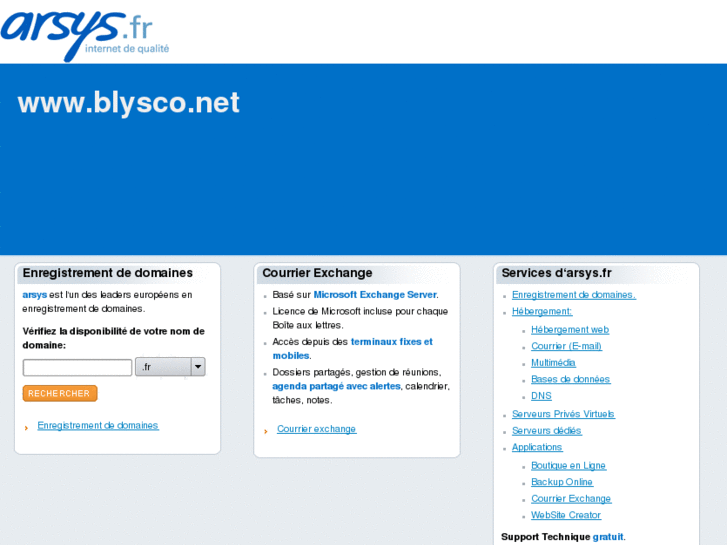This screenshot has height=545, width=727.
Task: Open the Hébergement: services link
Action: pos(542,311)
